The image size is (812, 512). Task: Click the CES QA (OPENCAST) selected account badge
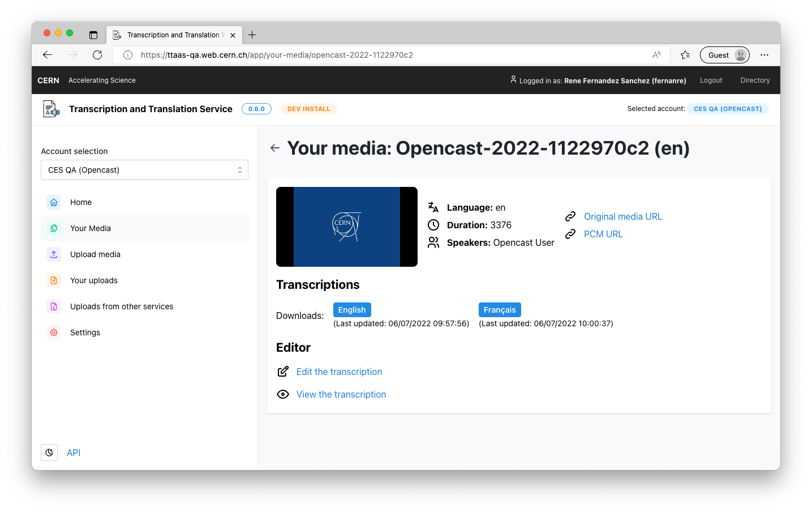(x=728, y=109)
